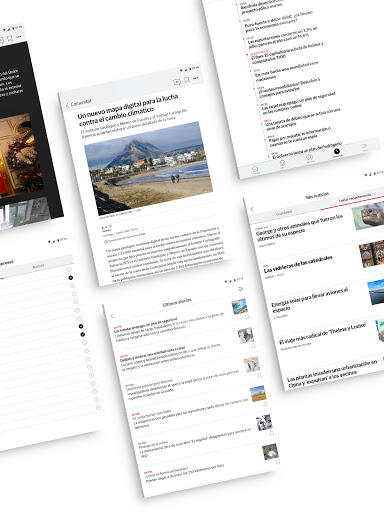384x512 pixels.
Task: Select the Home icon in bottom navigation bar
Action: [x=255, y=169]
